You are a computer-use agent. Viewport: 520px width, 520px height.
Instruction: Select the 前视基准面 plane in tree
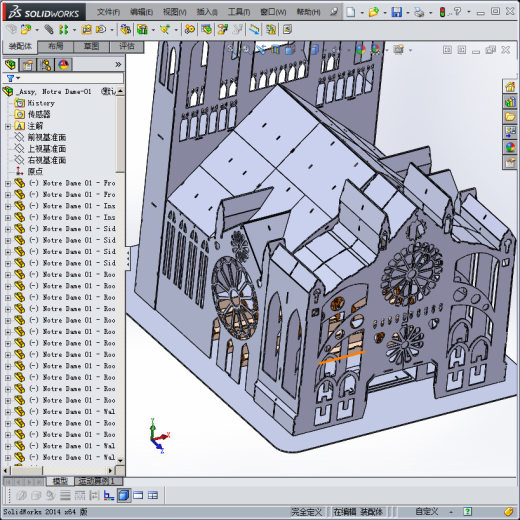[x=47, y=137]
